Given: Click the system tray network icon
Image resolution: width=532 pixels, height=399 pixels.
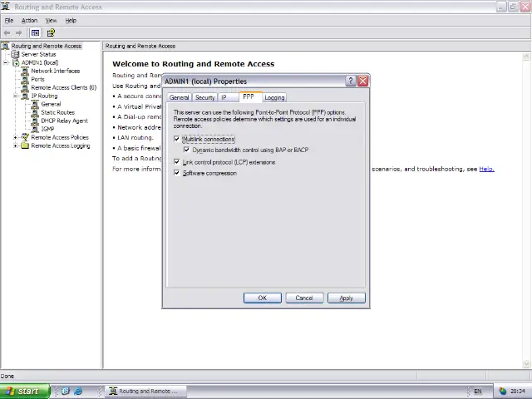Looking at the screenshot, I should coord(502,392).
